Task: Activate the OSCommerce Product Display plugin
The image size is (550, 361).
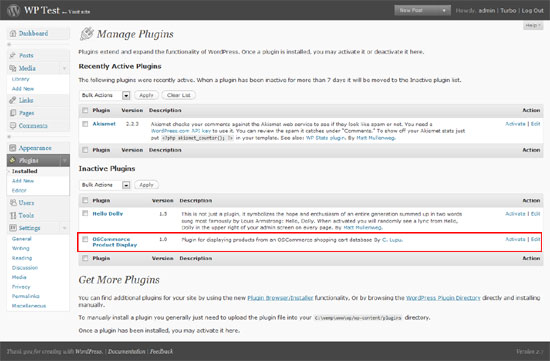Action: pos(515,239)
